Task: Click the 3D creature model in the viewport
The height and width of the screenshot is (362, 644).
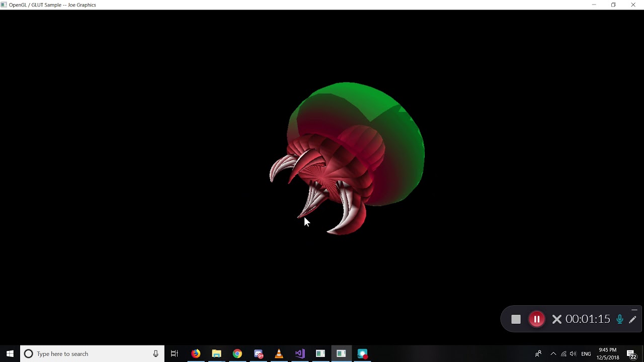Action: 347,158
